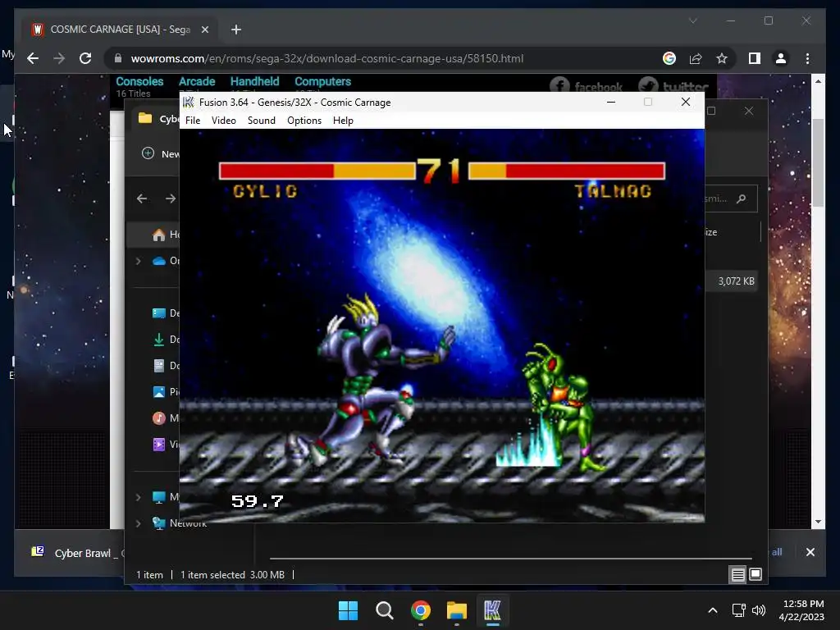Screen dimensions: 840x630
Task: Open Desktop folder in Explorer sidebar
Action: [166, 313]
